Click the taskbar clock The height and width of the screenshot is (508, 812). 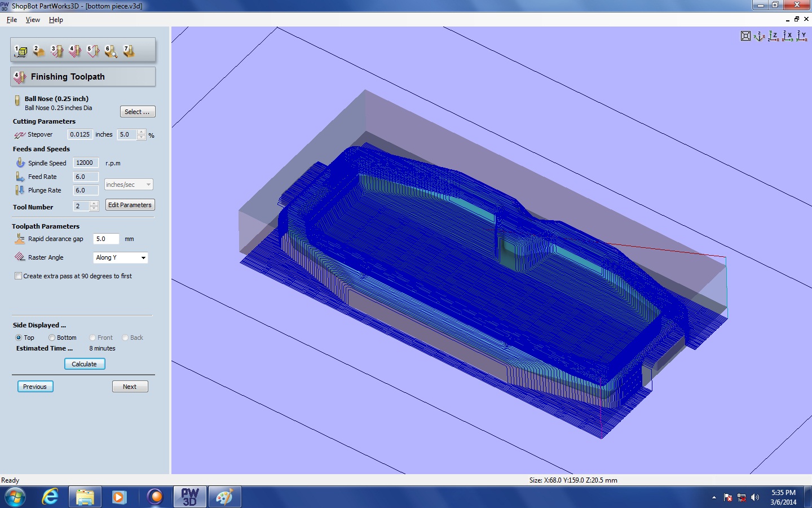(x=783, y=497)
